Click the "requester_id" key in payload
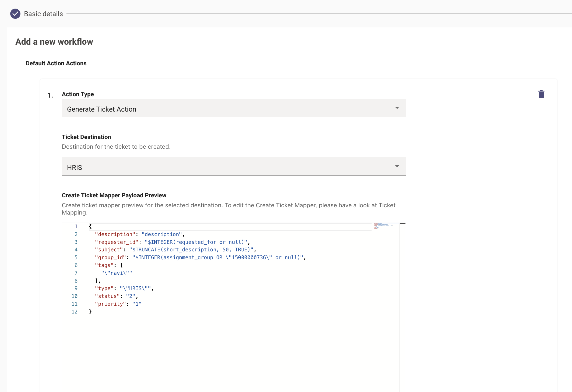This screenshot has height=392, width=572. click(x=116, y=242)
